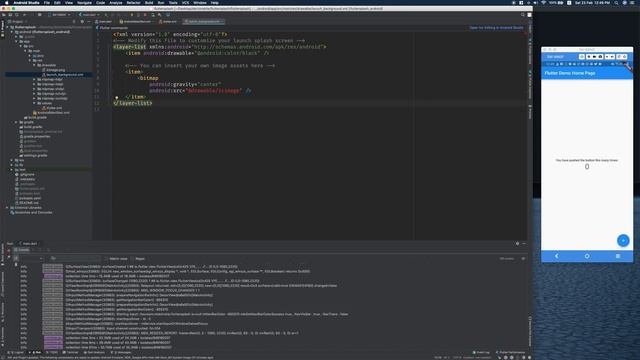The width and height of the screenshot is (640, 360).
Task: Collapse the values folder
Action: 35,103
